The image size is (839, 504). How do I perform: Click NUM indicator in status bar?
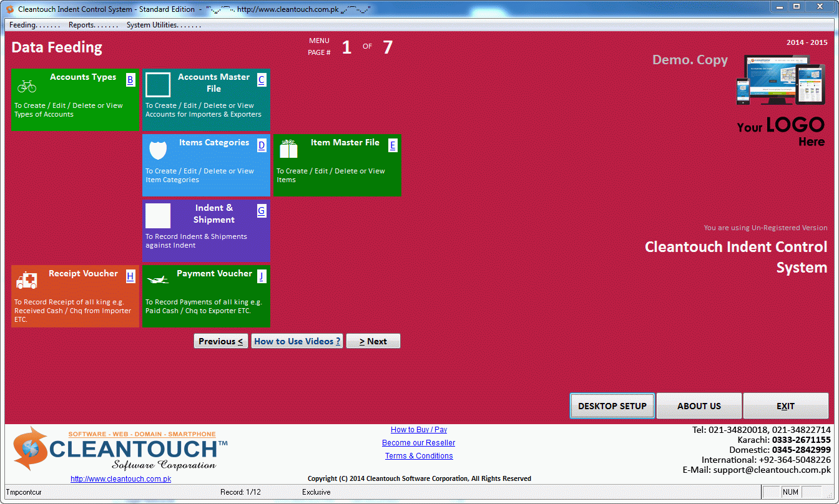(790, 492)
